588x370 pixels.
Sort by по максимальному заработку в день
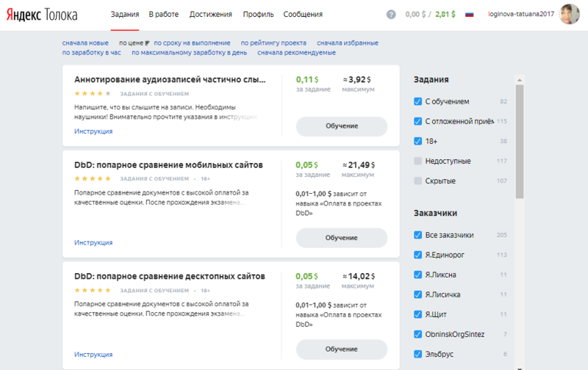tap(189, 53)
